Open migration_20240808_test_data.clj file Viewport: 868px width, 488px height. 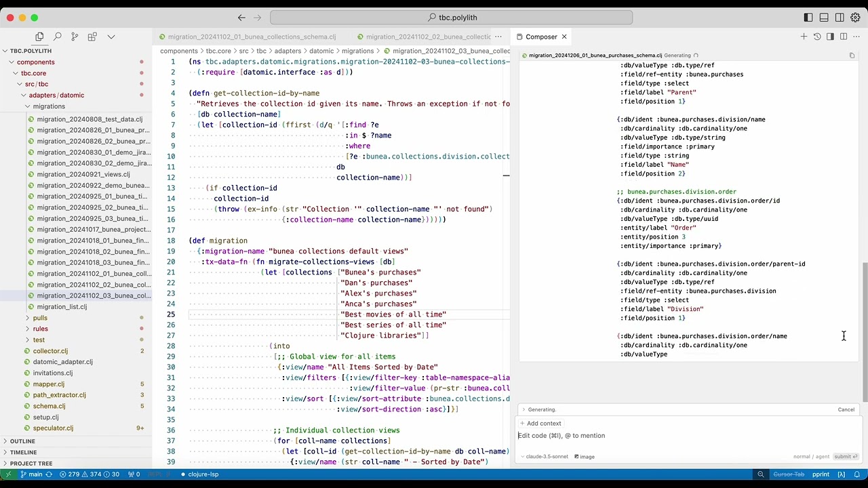tap(90, 119)
